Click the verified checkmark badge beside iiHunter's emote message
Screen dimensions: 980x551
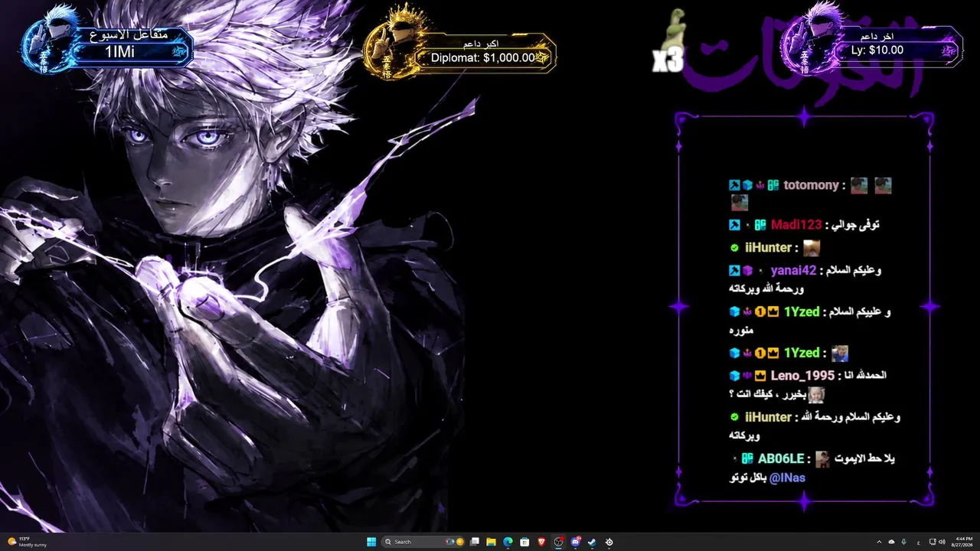(x=734, y=248)
